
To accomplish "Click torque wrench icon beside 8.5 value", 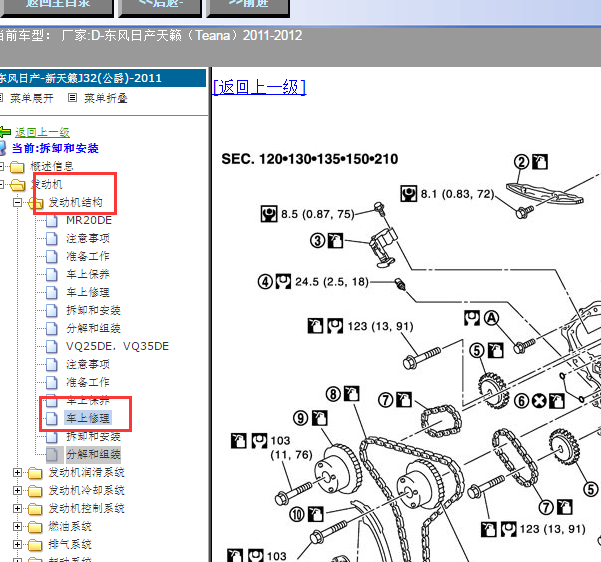I will click(x=269, y=214).
